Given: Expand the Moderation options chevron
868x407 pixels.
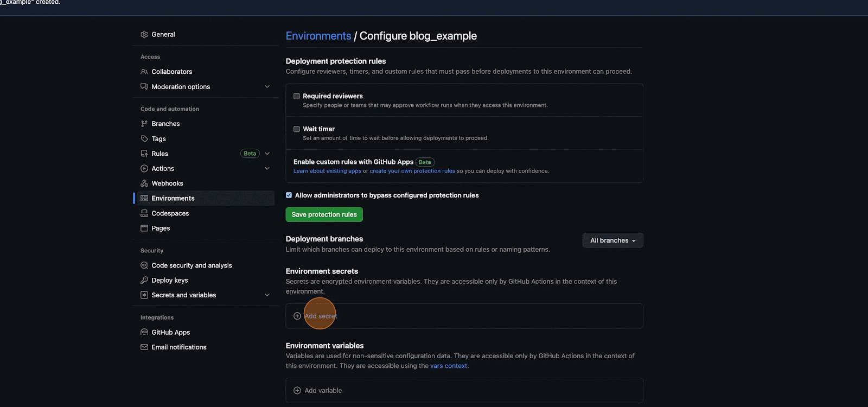Looking at the screenshot, I should 267,87.
